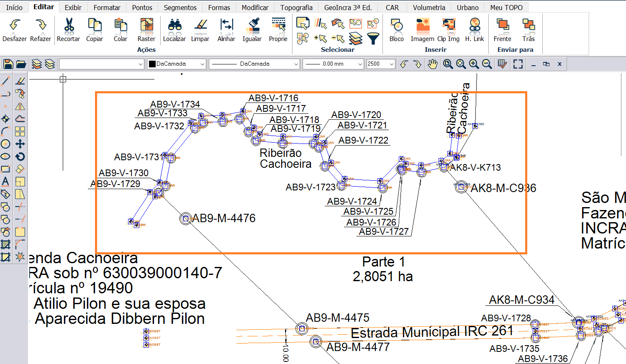
Task: Open the Raster tool
Action: (146, 26)
